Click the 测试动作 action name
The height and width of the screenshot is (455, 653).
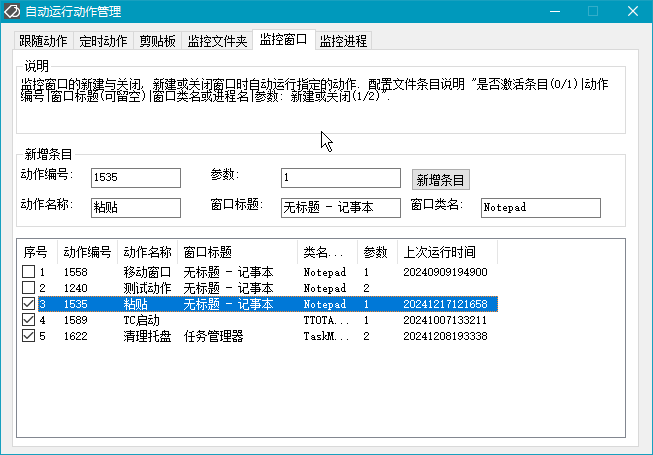tap(147, 288)
